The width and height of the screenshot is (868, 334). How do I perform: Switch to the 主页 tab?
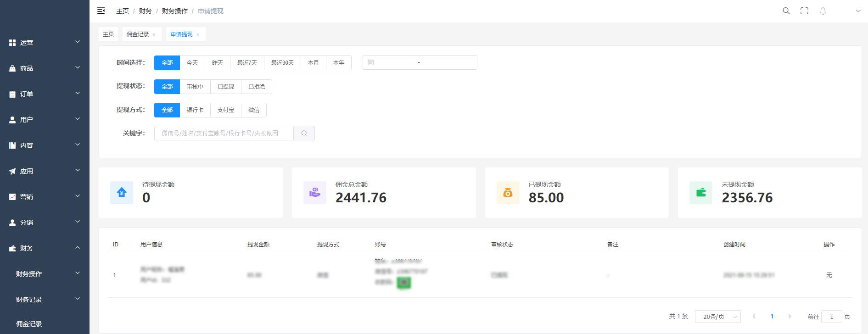click(x=108, y=34)
